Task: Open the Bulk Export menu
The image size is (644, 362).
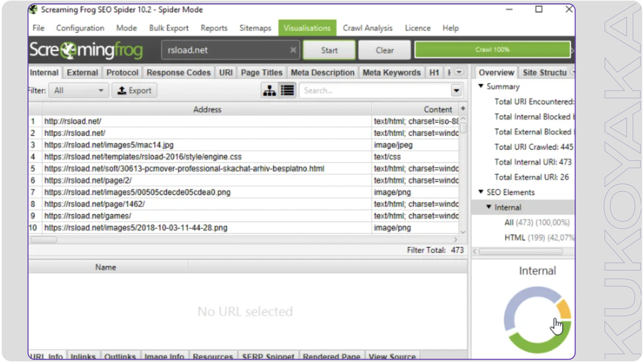Action: pos(169,28)
